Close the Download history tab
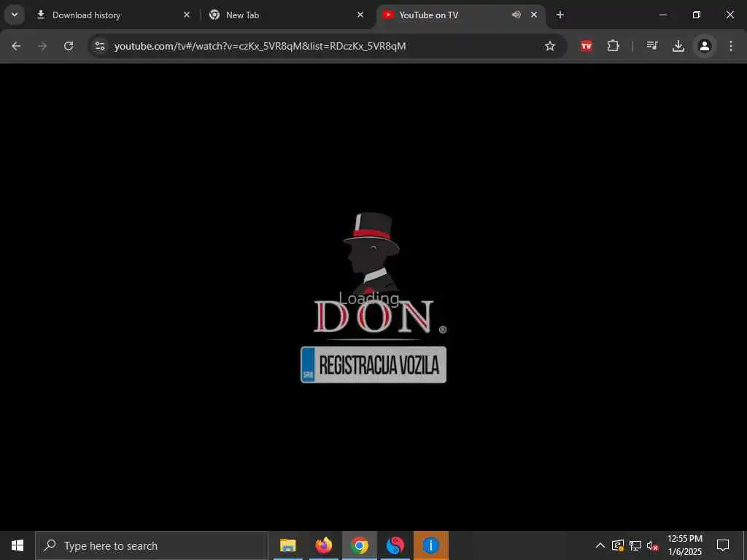747x560 pixels. pos(187,15)
